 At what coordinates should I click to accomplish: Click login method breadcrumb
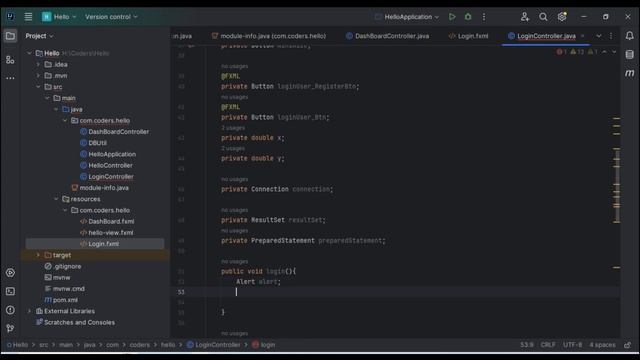pos(264,345)
